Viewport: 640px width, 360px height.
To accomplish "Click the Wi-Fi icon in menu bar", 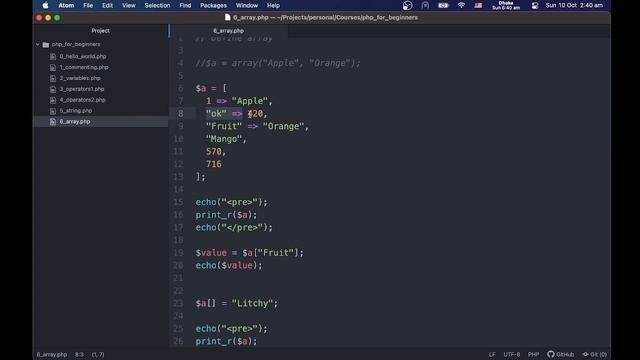I will pos(461,5).
